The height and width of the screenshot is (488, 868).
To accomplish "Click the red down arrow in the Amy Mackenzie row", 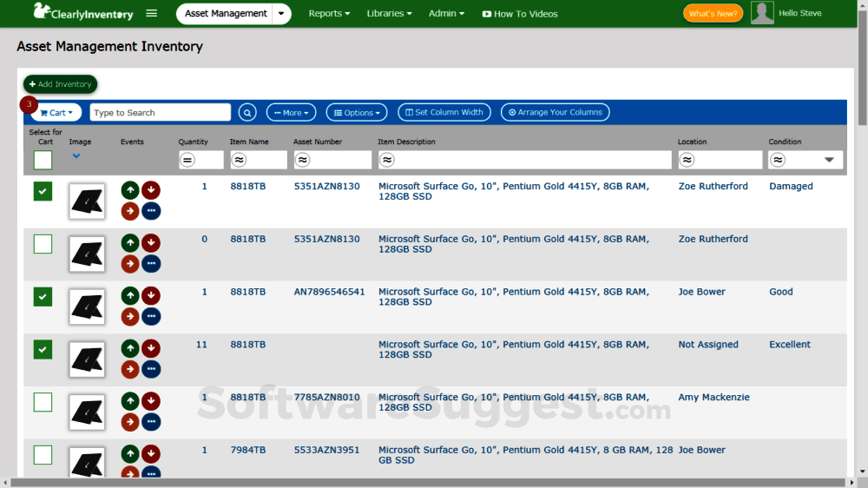I will point(150,400).
